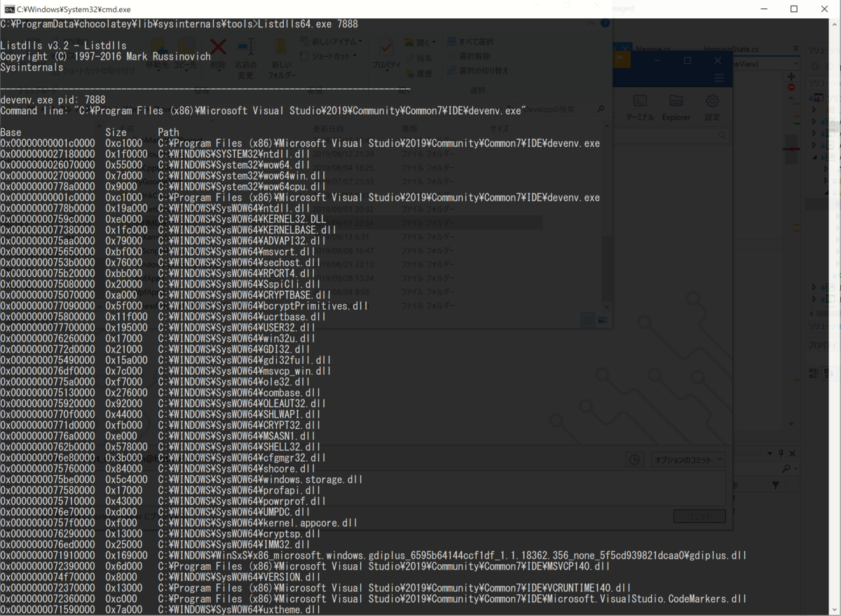Click the row for ADVAPI32.dll
This screenshot has height=616, width=841.
[163, 240]
